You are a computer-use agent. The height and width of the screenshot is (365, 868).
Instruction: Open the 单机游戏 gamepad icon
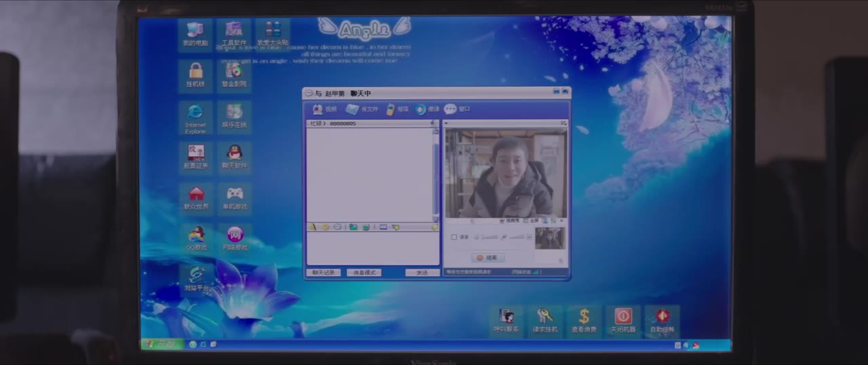pyautogui.click(x=235, y=199)
